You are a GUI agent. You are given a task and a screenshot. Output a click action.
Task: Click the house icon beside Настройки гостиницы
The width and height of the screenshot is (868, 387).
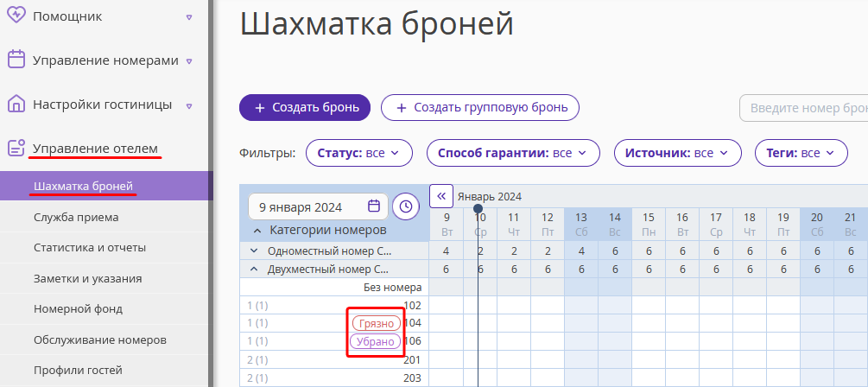[16, 104]
